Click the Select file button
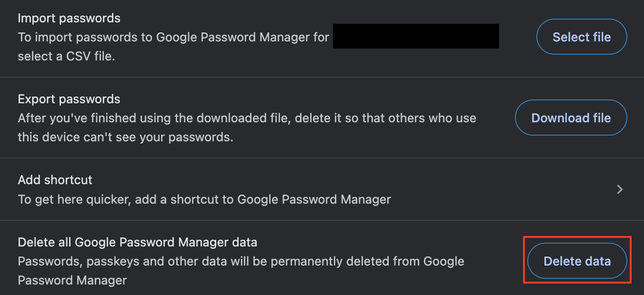 tap(582, 37)
